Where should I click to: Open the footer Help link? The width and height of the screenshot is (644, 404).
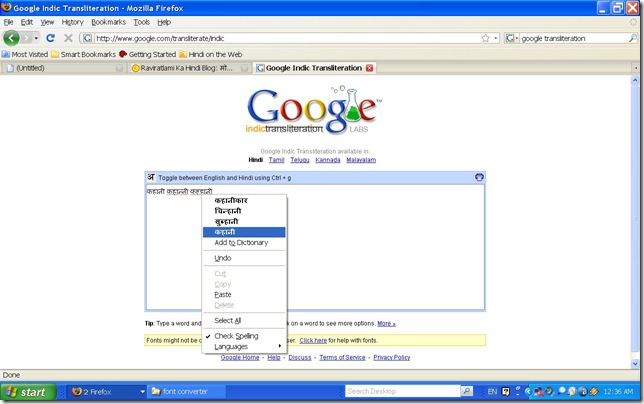pyautogui.click(x=274, y=358)
